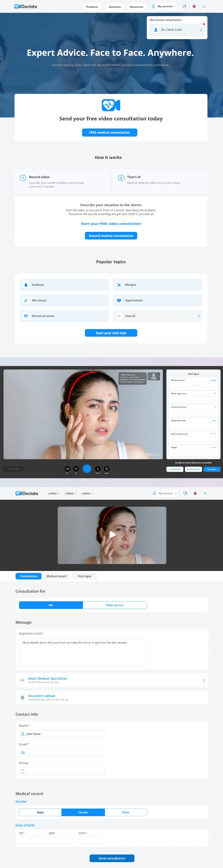Click the flip camera icon
The width and height of the screenshot is (223, 868).
coord(76,469)
